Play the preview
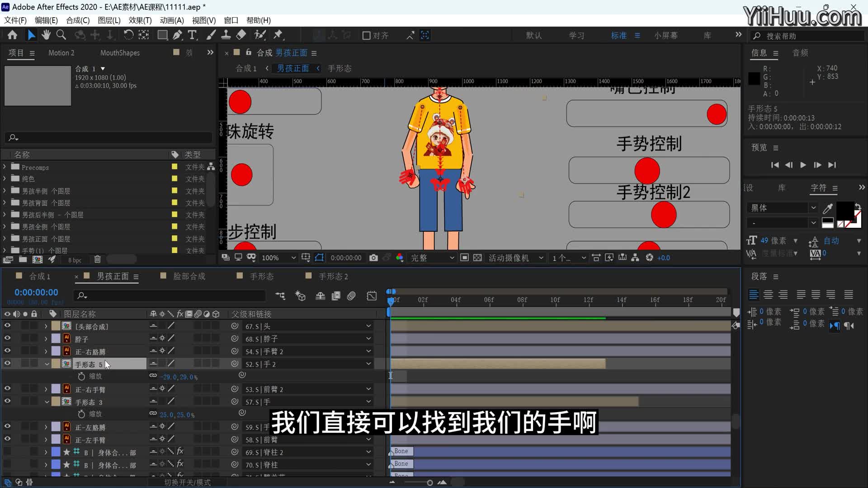The image size is (868, 488). pyautogui.click(x=803, y=165)
